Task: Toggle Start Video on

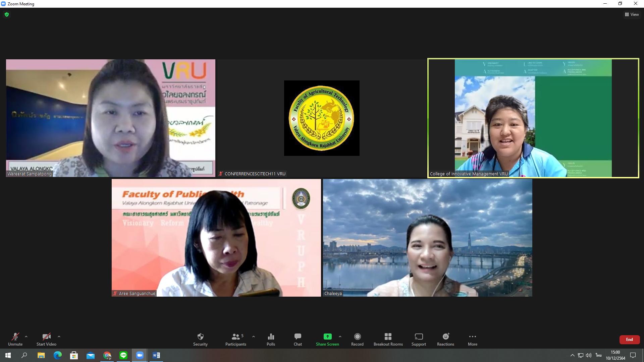Action: point(46,339)
